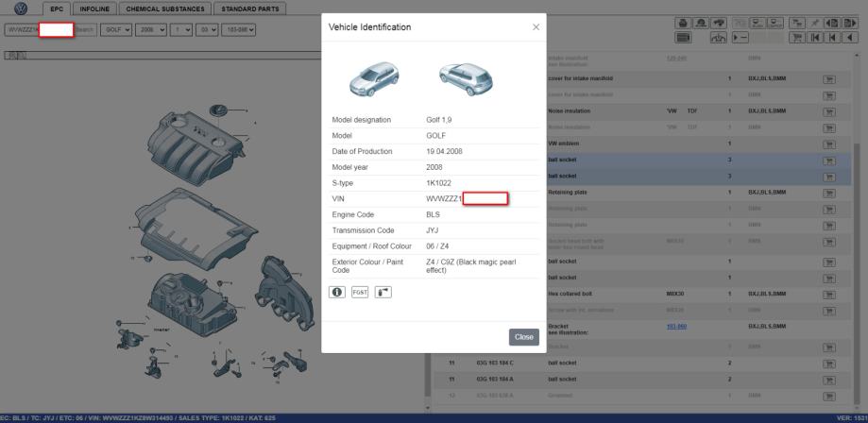Viewport: 868px width, 423px height.
Task: Click the VW emblem part in the diagram
Action: [x=220, y=110]
